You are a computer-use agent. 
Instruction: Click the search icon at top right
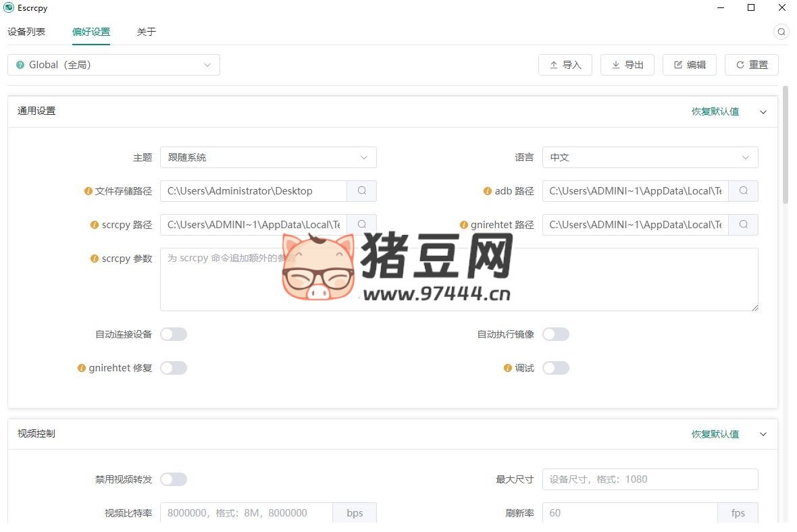[x=781, y=32]
